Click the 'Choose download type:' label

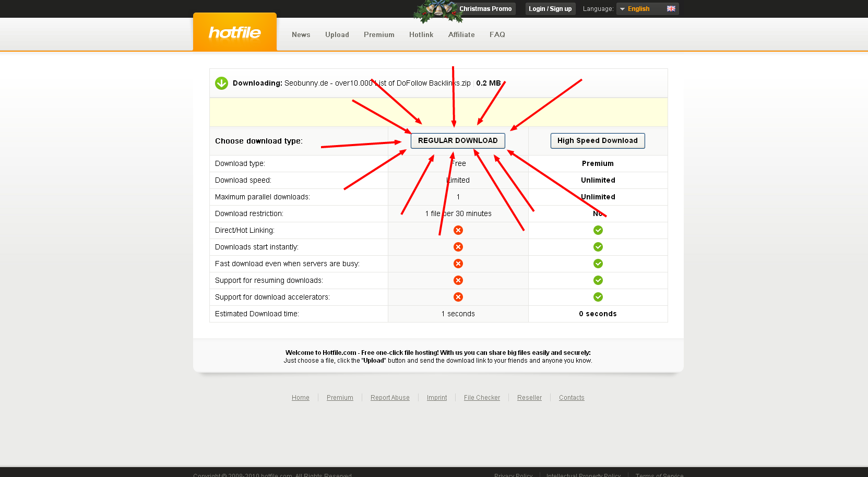[259, 141]
